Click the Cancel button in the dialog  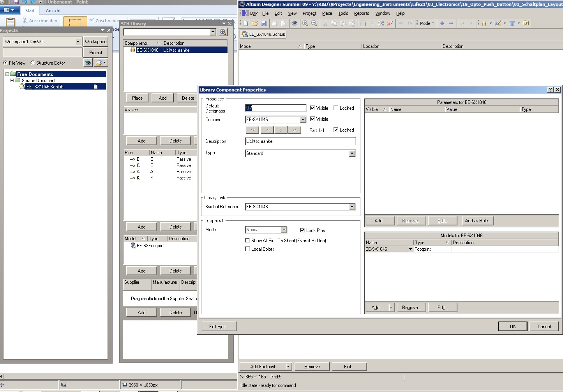point(544,327)
